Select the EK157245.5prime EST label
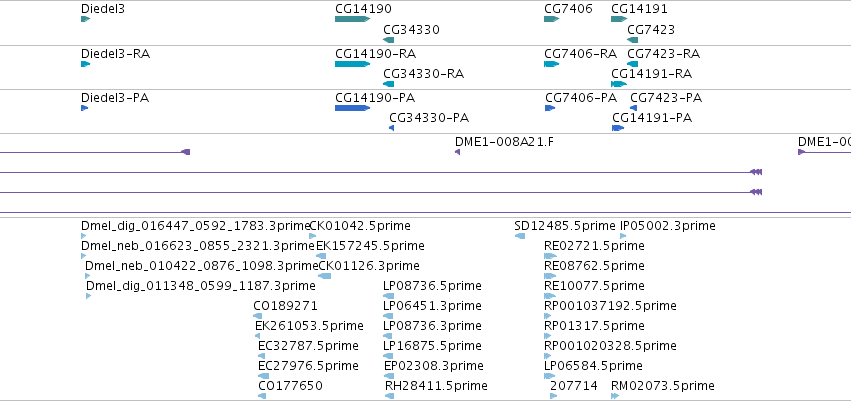This screenshot has width=851, height=401. 370,246
